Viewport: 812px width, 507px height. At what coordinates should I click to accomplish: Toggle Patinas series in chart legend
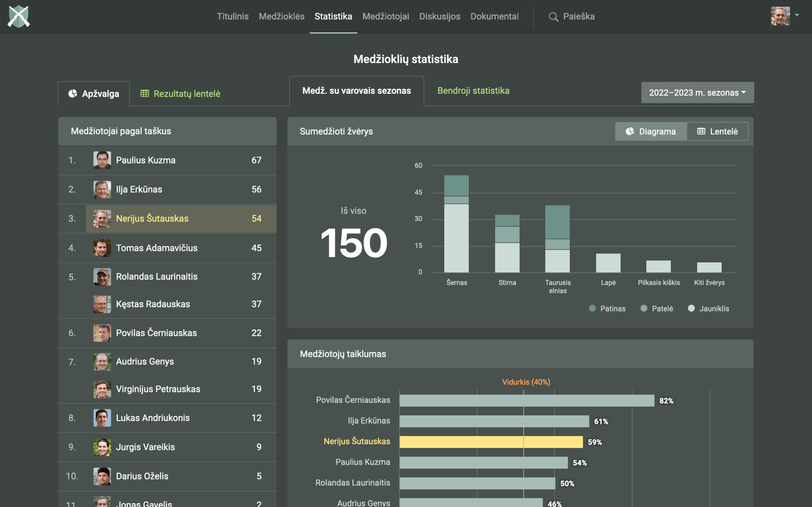(x=607, y=309)
